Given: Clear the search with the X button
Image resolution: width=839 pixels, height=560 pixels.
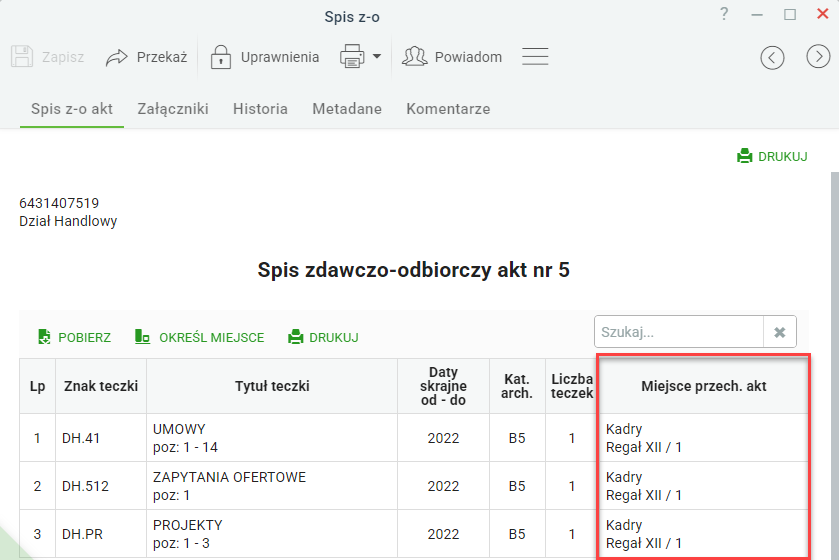Looking at the screenshot, I should point(780,332).
